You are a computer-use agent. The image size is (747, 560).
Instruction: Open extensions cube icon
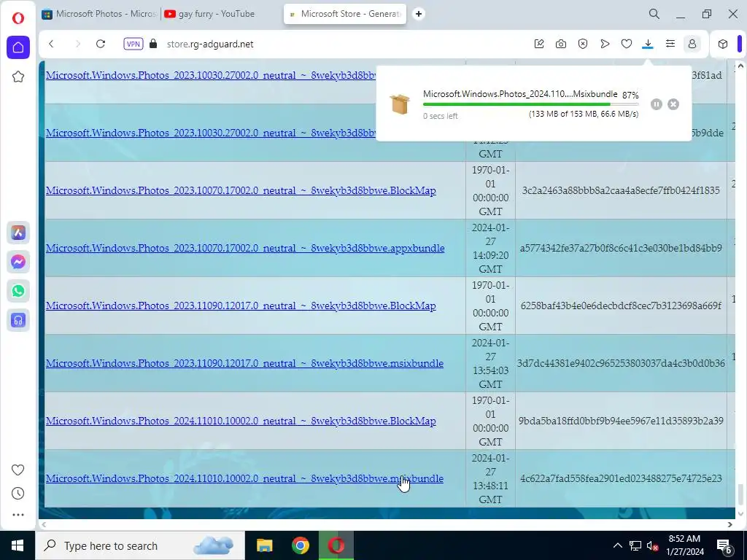point(723,44)
